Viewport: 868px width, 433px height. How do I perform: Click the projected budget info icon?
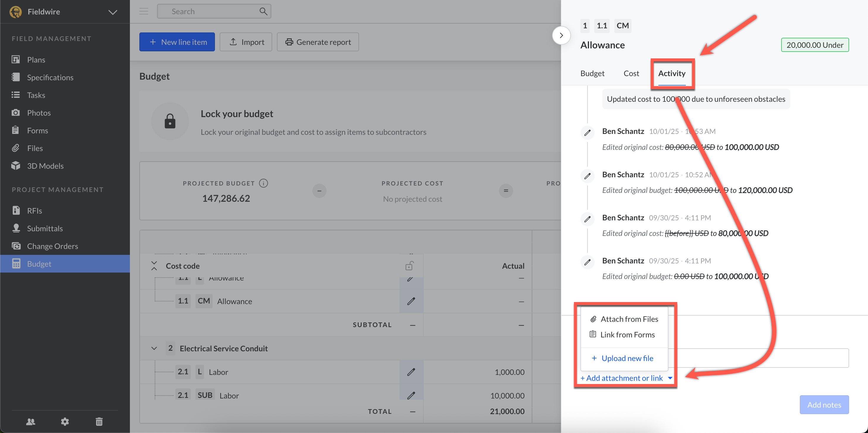[263, 183]
